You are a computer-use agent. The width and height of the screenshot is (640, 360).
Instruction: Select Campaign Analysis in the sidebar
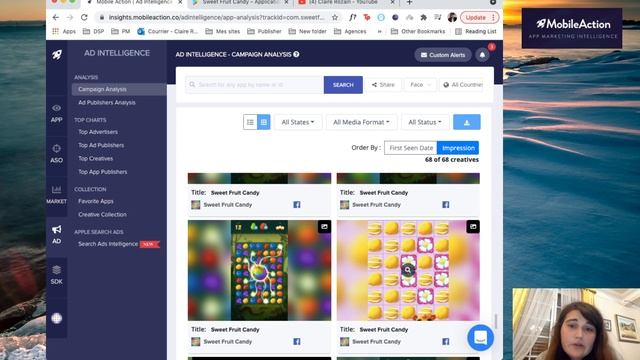(x=119, y=89)
